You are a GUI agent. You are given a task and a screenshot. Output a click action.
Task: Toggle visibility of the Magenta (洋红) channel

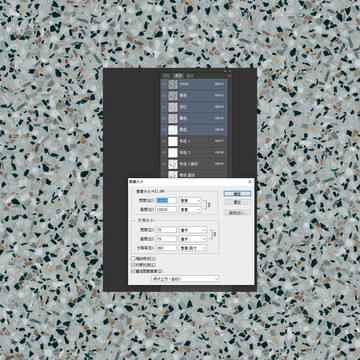[164, 107]
